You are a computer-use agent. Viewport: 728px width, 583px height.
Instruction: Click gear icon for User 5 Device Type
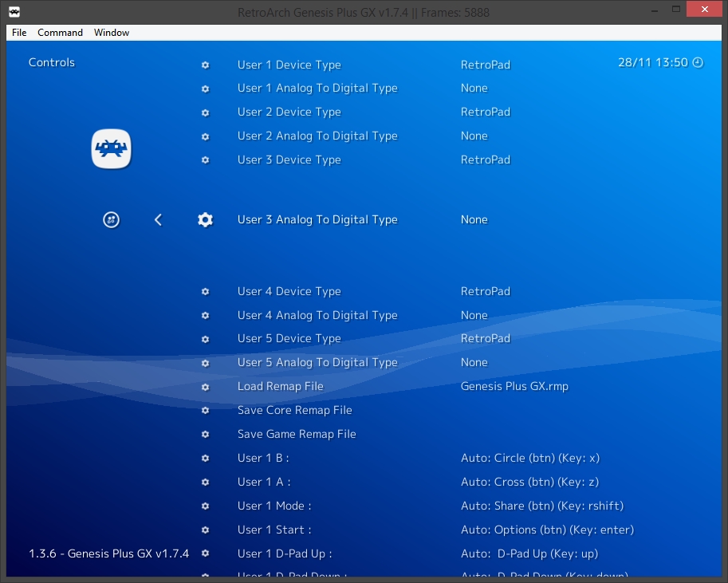[x=205, y=339]
